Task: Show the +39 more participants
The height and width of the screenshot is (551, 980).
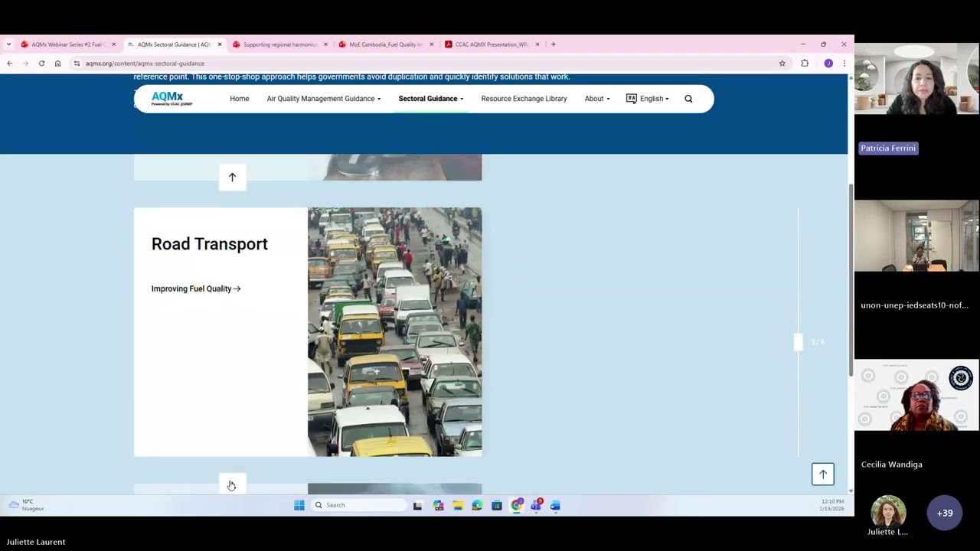Action: [x=945, y=514]
